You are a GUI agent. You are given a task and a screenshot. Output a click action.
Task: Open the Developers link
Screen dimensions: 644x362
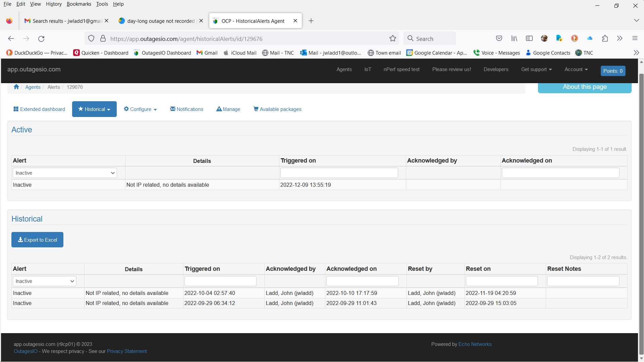[496, 69]
